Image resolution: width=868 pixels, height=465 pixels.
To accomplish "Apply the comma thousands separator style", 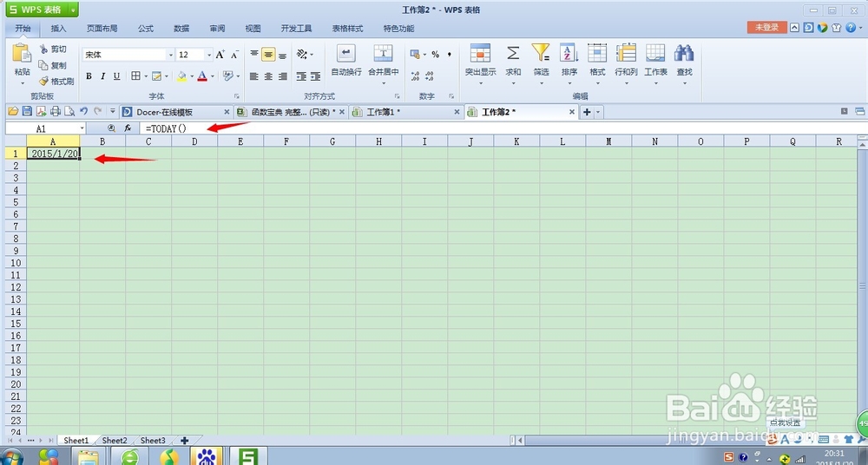I will [x=450, y=55].
